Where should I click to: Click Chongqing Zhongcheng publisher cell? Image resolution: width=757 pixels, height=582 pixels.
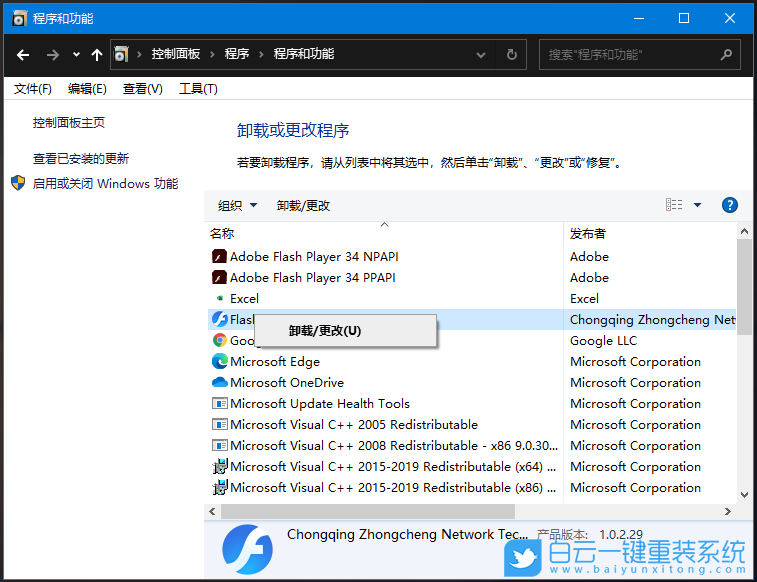pyautogui.click(x=653, y=320)
